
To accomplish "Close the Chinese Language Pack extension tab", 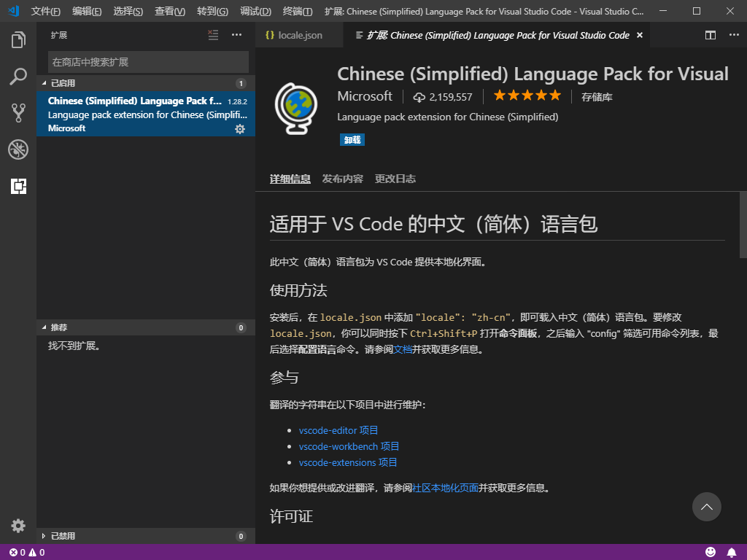I will click(640, 35).
